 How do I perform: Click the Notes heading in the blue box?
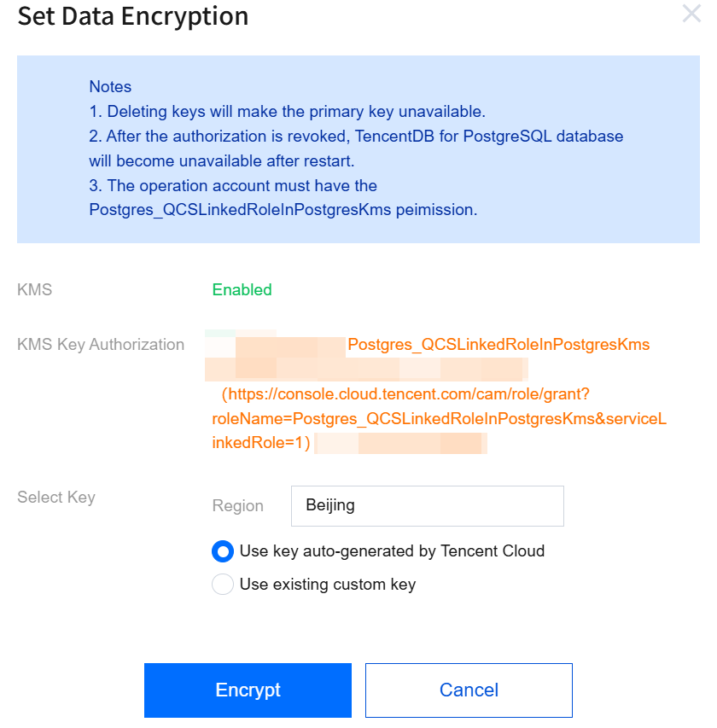[110, 87]
